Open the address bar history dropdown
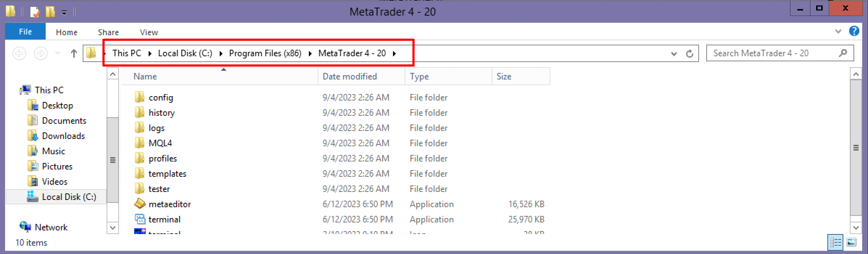 click(674, 54)
